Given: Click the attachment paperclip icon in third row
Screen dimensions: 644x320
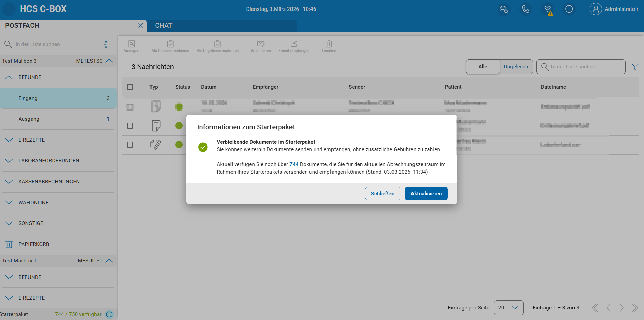Looking at the screenshot, I should [x=156, y=145].
